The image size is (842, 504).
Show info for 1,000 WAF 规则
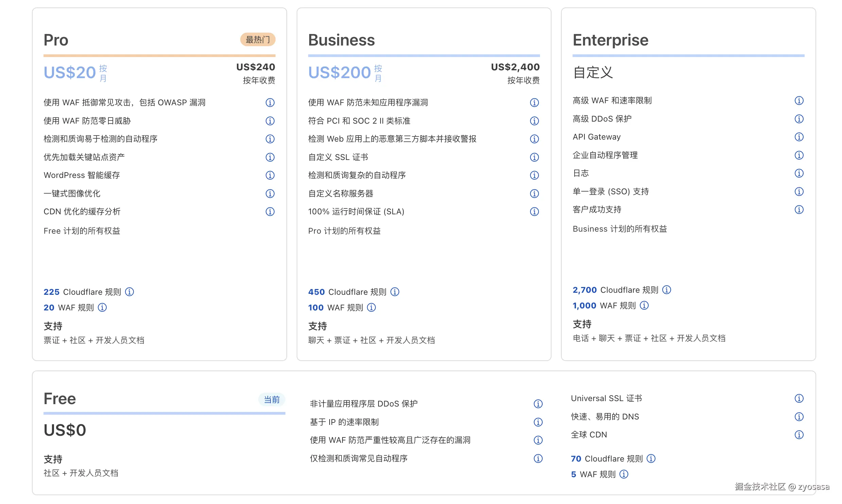[644, 305]
